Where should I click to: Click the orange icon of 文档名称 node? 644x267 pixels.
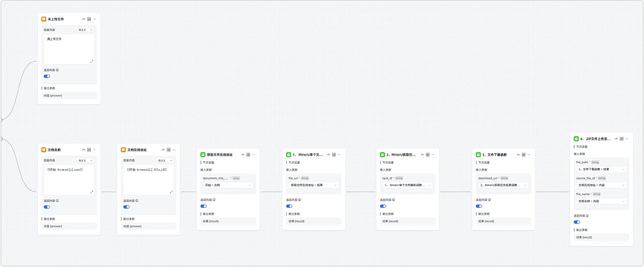point(44,150)
